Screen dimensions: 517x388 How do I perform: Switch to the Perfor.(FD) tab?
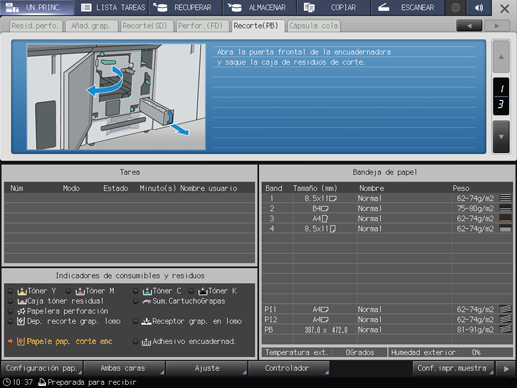tap(200, 26)
